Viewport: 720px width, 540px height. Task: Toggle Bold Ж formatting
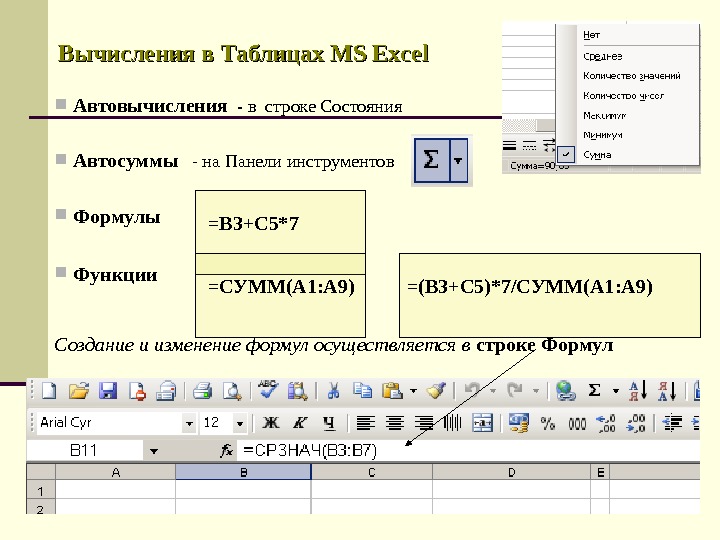(270, 423)
